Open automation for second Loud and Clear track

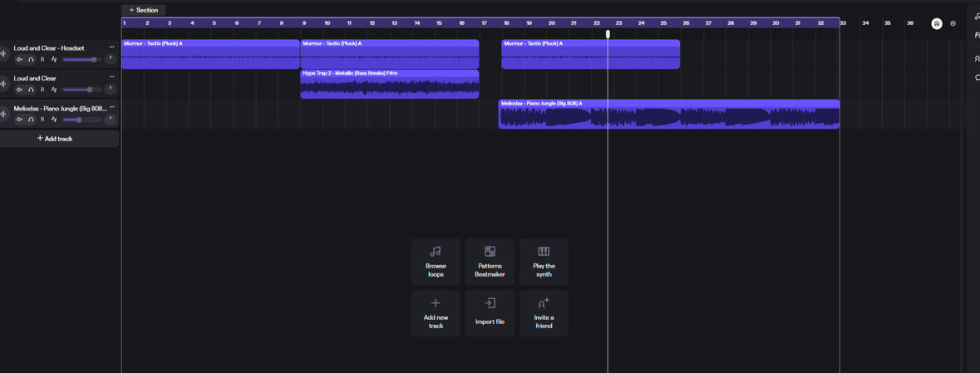click(54, 90)
